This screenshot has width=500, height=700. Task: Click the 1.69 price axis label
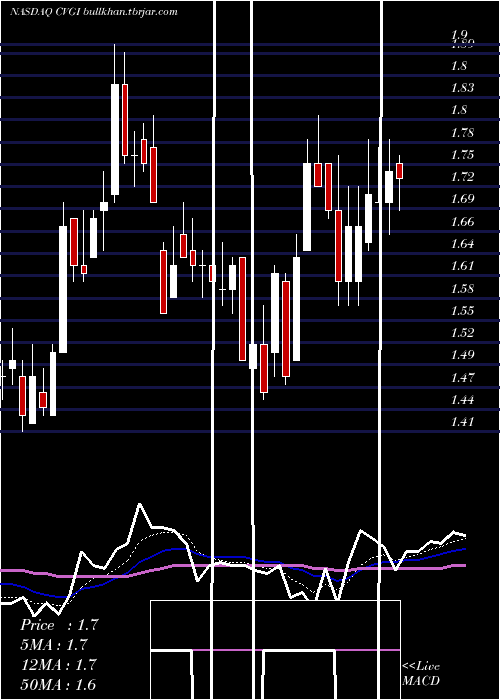tap(462, 199)
